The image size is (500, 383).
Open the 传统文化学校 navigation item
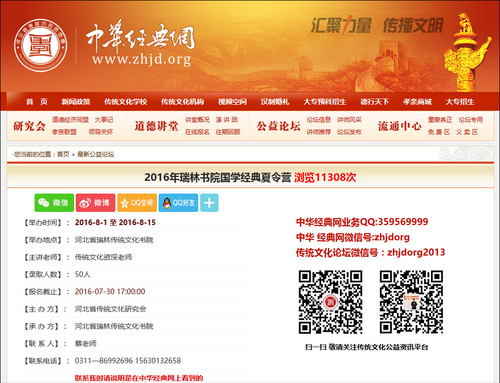125,102
